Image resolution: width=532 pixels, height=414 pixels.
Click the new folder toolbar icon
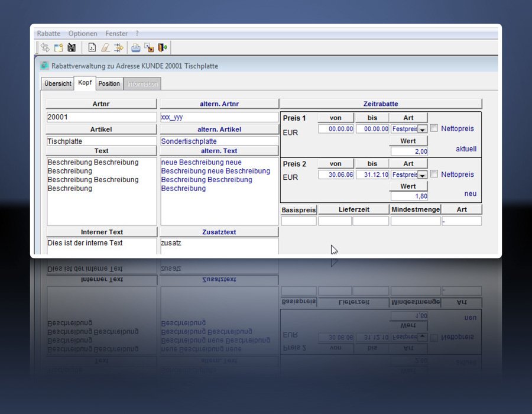tap(59, 48)
